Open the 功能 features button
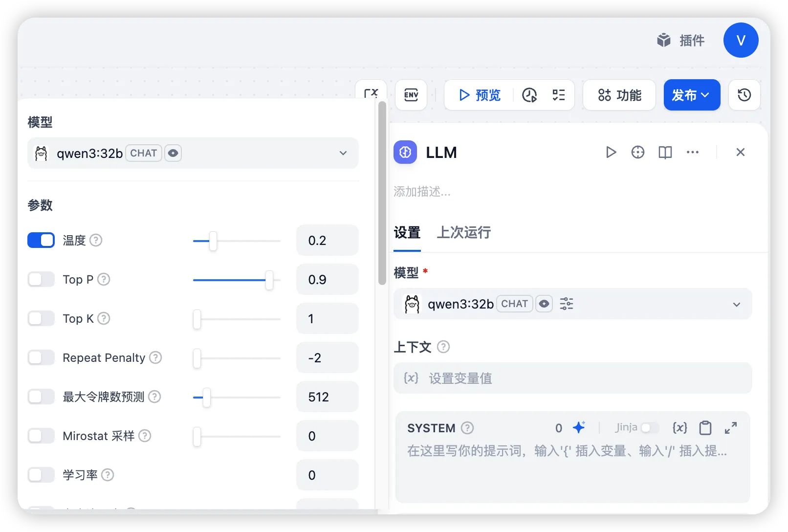This screenshot has width=788, height=532. (x=619, y=95)
